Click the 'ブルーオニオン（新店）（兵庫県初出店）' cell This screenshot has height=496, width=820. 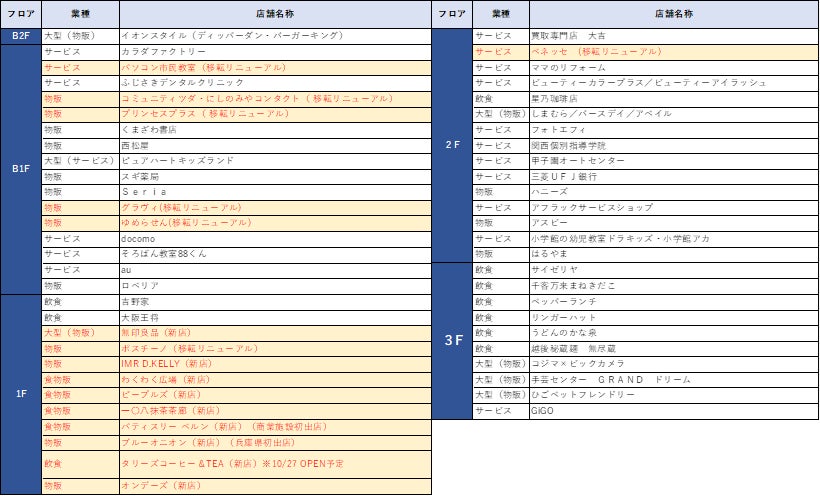tap(276, 443)
